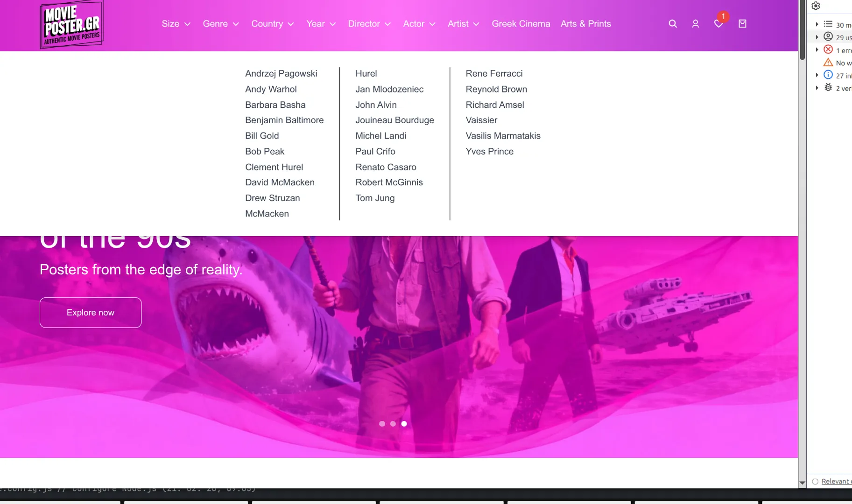The height and width of the screenshot is (504, 852).
Task: Click the MoviePoster.gr logo
Action: 71,25
